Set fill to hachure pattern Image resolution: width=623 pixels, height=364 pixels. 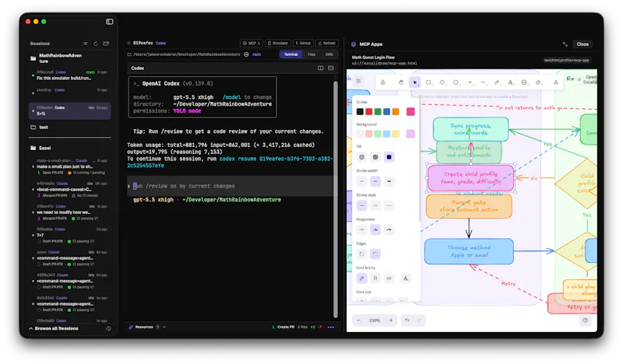coord(361,157)
